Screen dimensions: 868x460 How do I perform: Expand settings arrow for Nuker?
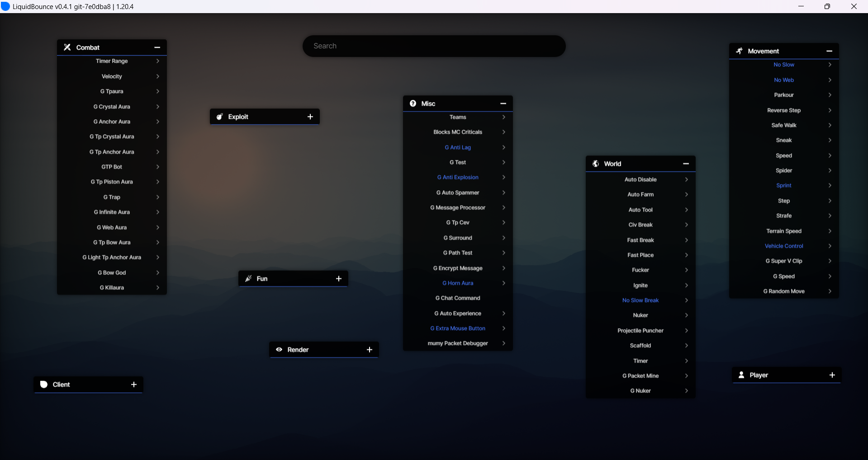tap(687, 315)
